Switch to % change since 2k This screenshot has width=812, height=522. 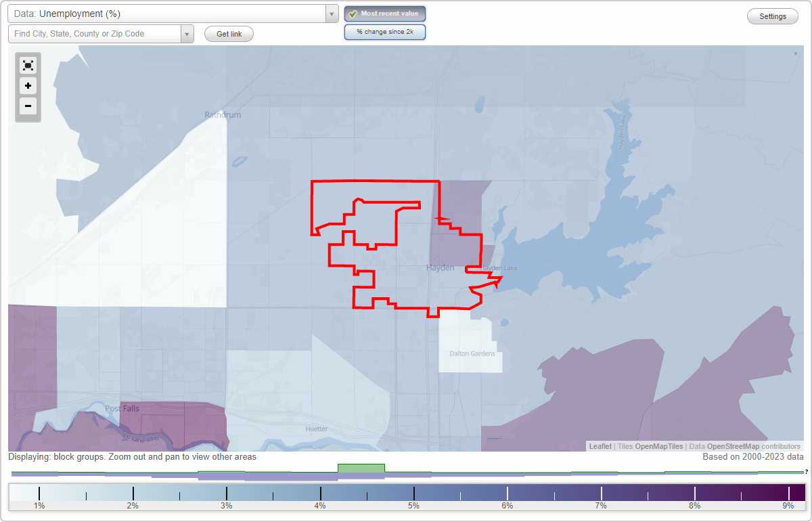pyautogui.click(x=385, y=32)
